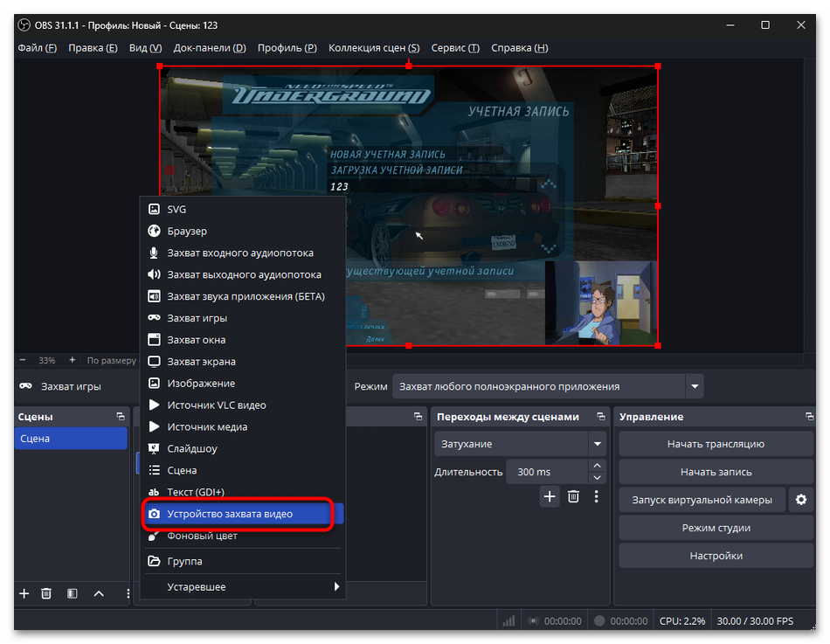
Task: Add a Слайдшоу source
Action: [244, 448]
